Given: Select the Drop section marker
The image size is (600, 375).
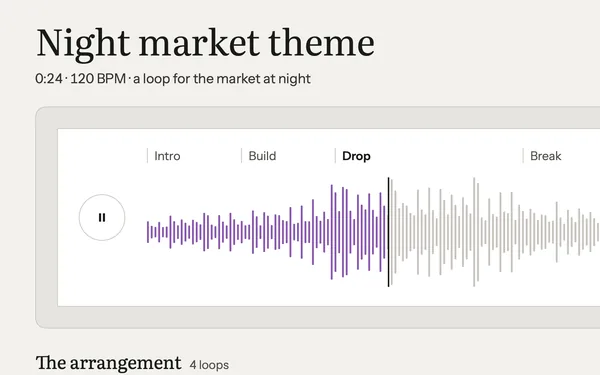Looking at the screenshot, I should pos(356,156).
